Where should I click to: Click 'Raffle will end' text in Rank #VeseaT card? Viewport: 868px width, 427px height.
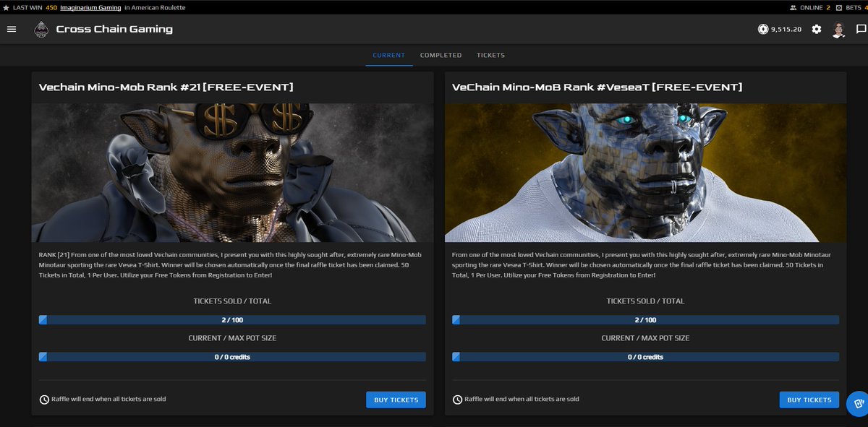[522, 399]
